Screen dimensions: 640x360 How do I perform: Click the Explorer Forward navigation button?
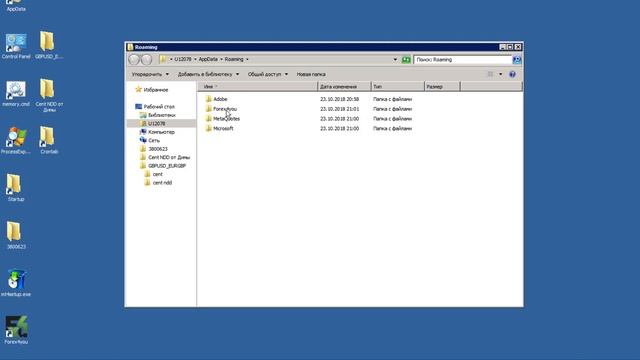click(146, 60)
